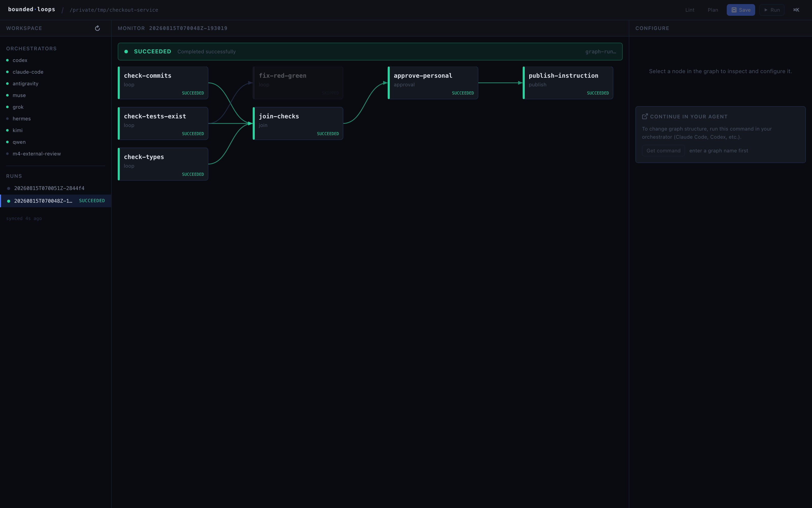
Task: Click the ORCHESTRATORS section label
Action: coord(31,49)
